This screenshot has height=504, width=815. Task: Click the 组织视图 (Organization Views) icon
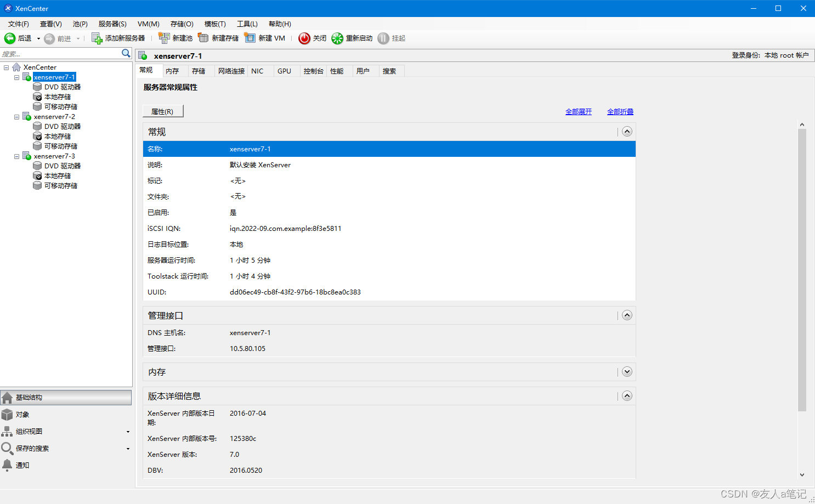coord(7,431)
